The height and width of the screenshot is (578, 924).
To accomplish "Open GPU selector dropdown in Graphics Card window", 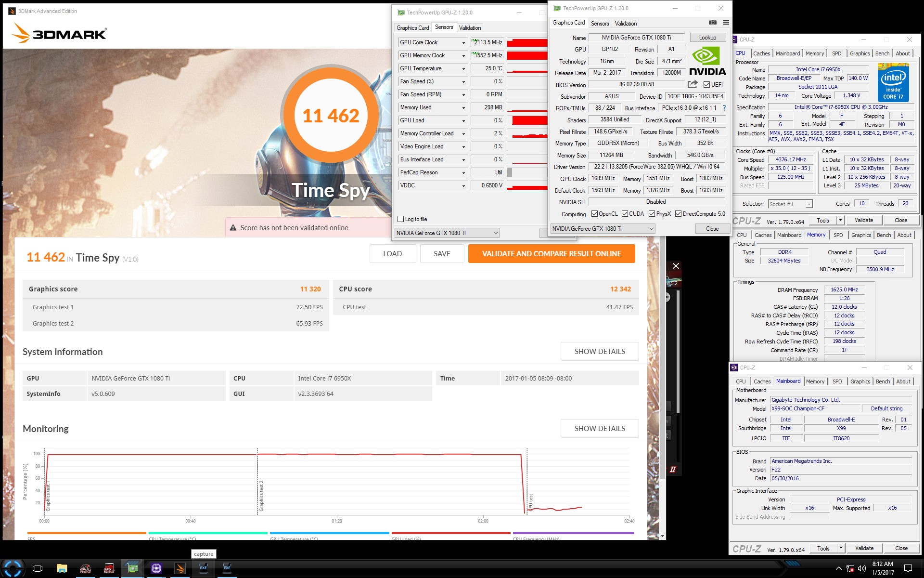I will [651, 229].
